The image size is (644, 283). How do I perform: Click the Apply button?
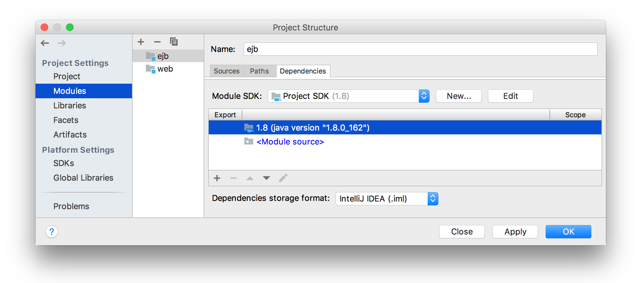coord(515,232)
